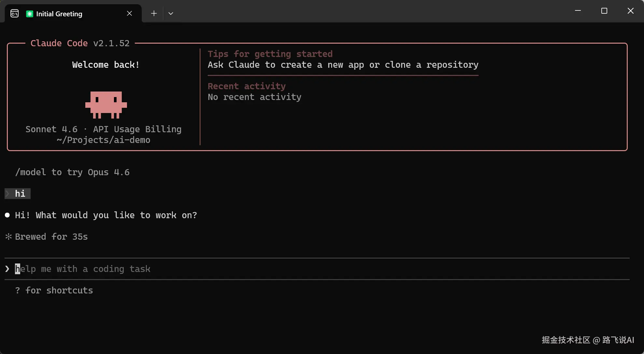Screen dimensions: 644x354
Task: Click the ~/Projects/ai-demo path text
Action: click(103, 140)
